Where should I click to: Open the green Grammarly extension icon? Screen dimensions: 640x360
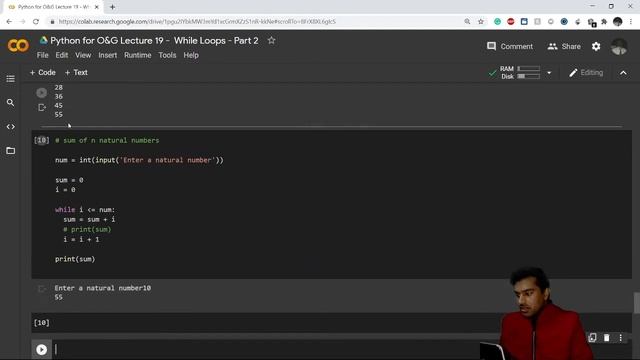(x=497, y=22)
